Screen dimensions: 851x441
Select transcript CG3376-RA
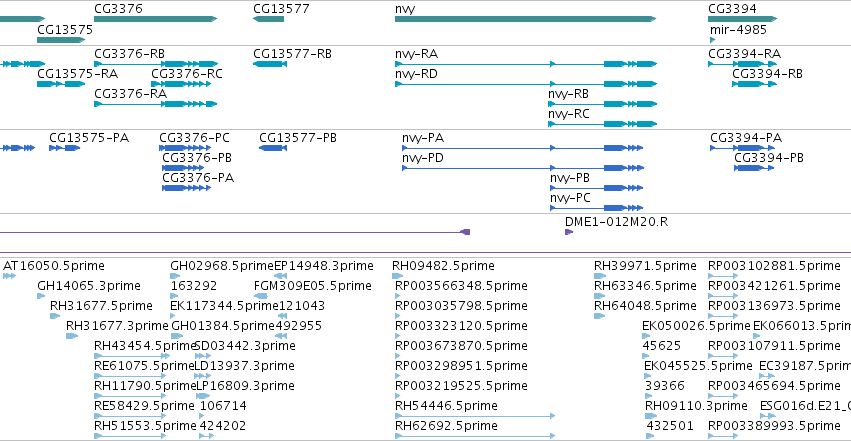(130, 94)
